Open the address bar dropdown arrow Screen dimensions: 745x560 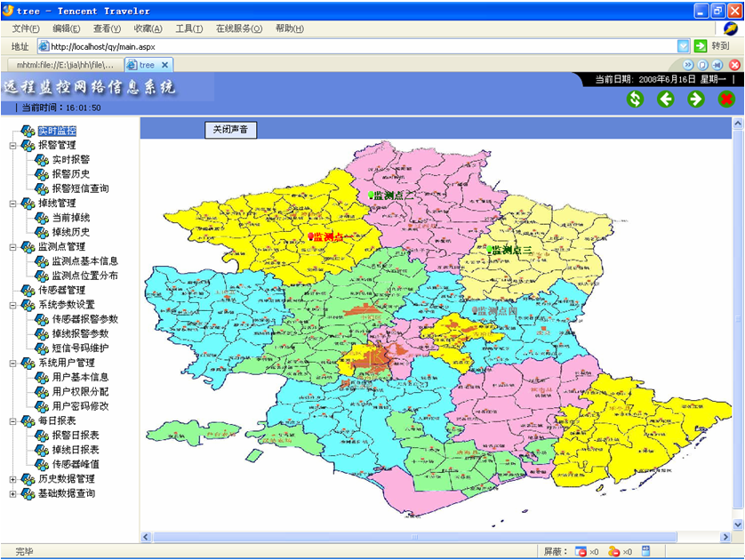(683, 46)
